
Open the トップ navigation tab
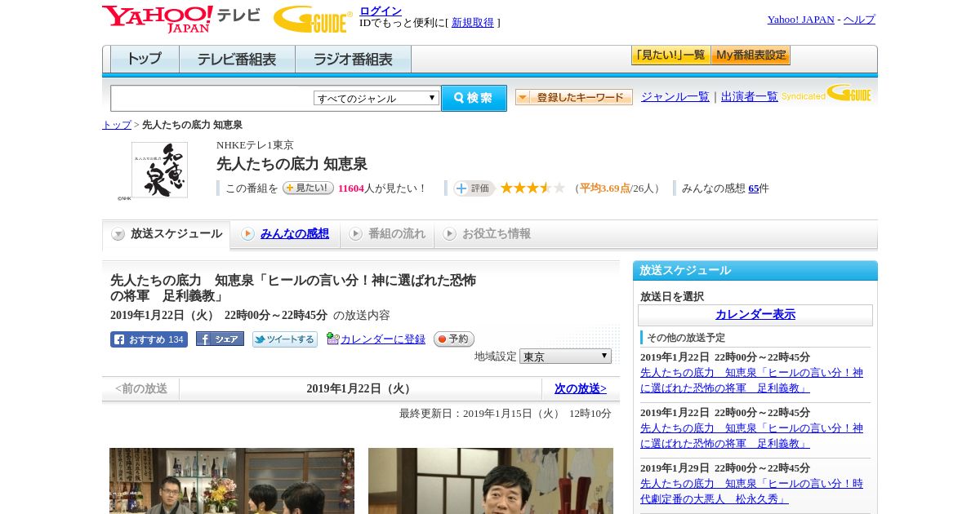click(x=145, y=60)
